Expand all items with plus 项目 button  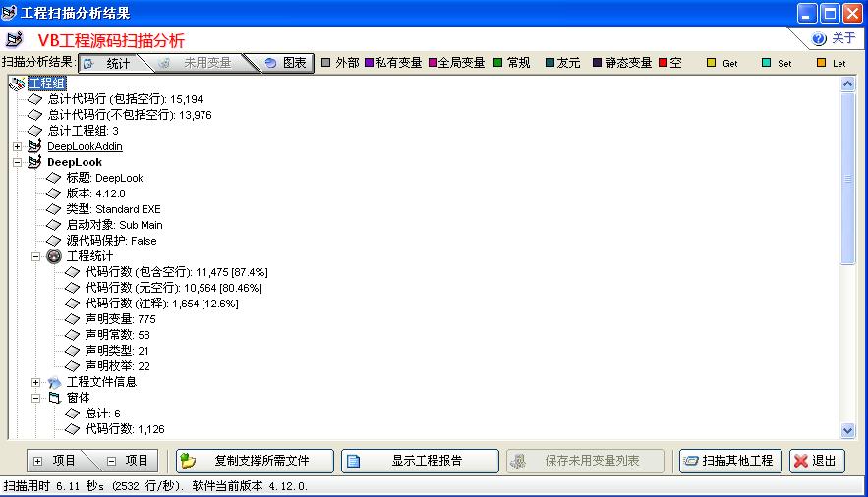[55, 461]
